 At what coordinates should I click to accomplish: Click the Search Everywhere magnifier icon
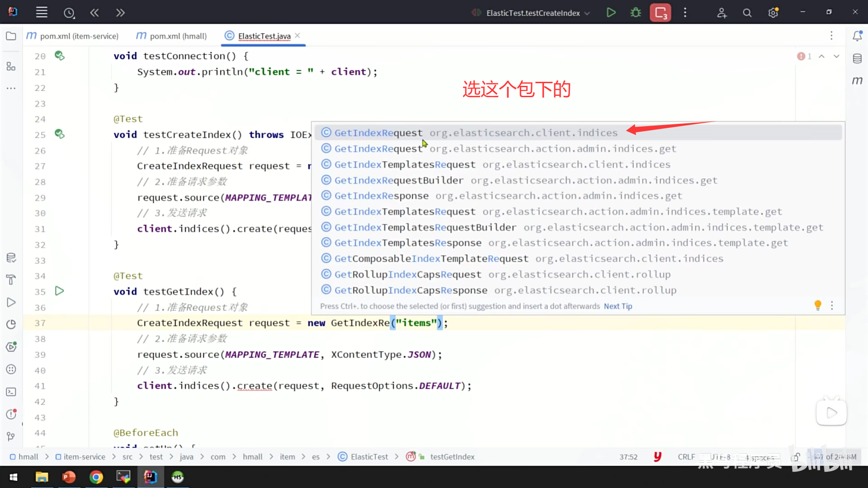coord(747,13)
